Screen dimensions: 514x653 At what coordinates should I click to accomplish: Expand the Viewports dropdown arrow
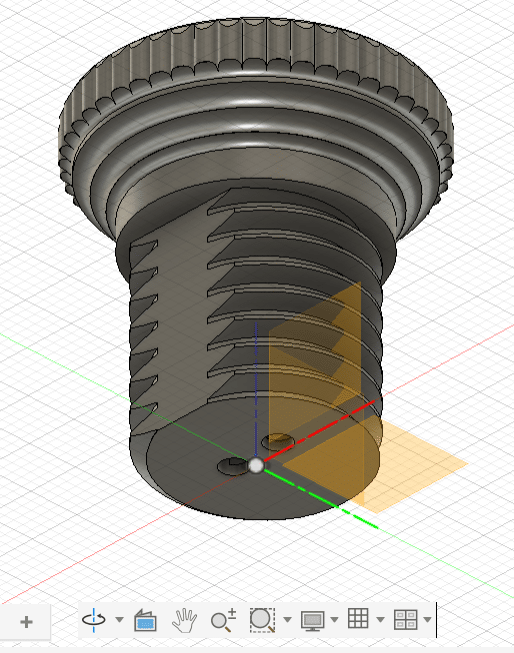click(x=427, y=620)
